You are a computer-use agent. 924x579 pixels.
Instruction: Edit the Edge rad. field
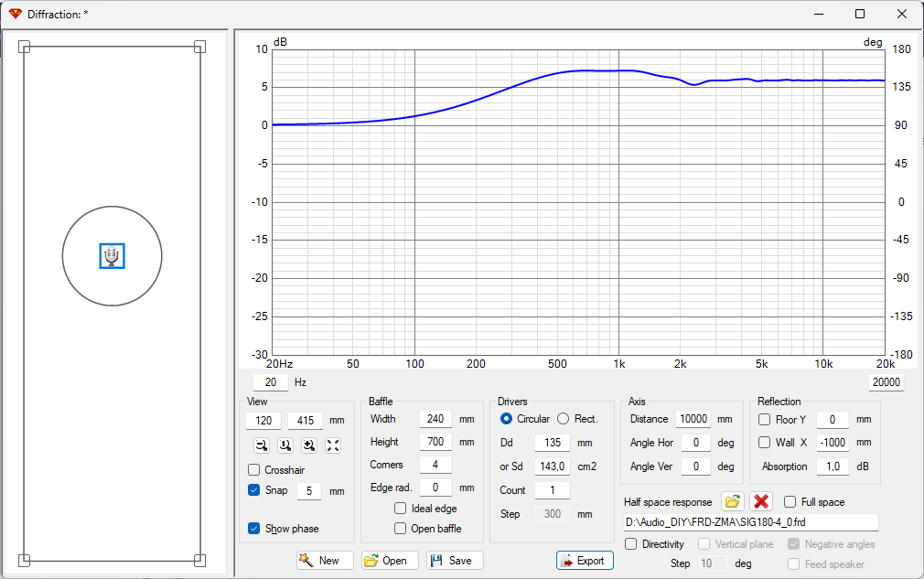click(435, 488)
